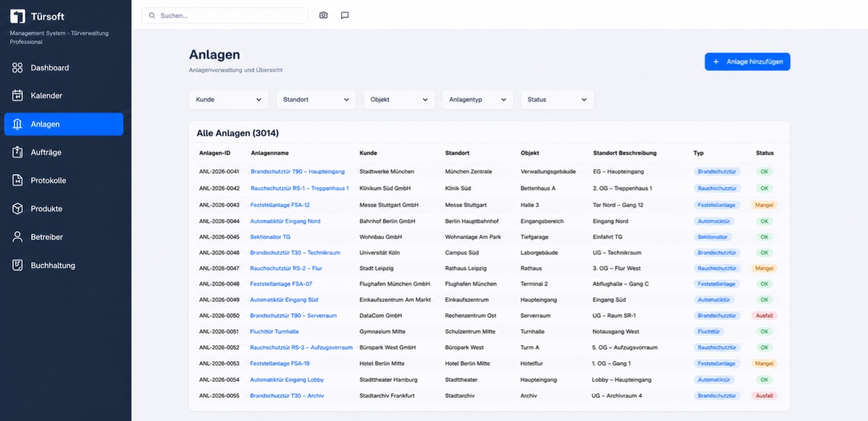Click the Fluchttür type tag
Image resolution: width=868 pixels, height=421 pixels.
coord(709,332)
